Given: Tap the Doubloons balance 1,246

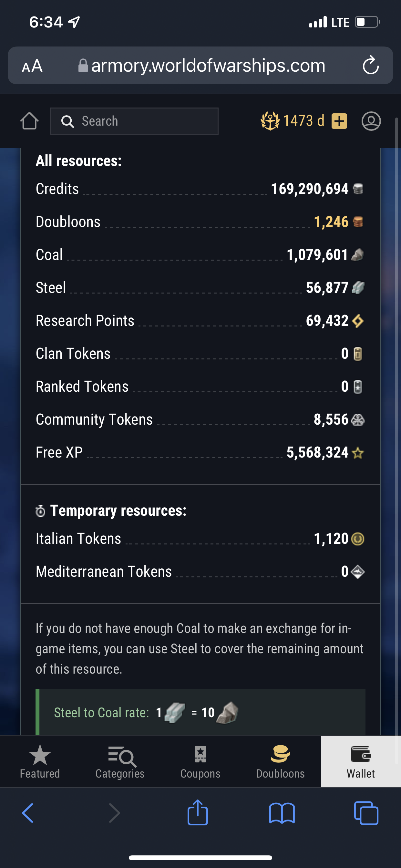Looking at the screenshot, I should pyautogui.click(x=331, y=222).
